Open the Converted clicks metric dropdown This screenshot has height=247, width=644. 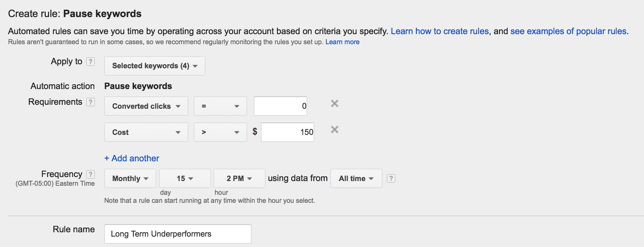click(x=146, y=106)
